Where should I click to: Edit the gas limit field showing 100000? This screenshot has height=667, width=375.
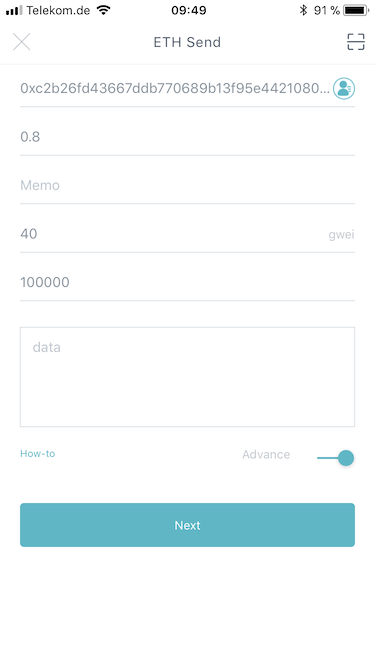point(188,282)
